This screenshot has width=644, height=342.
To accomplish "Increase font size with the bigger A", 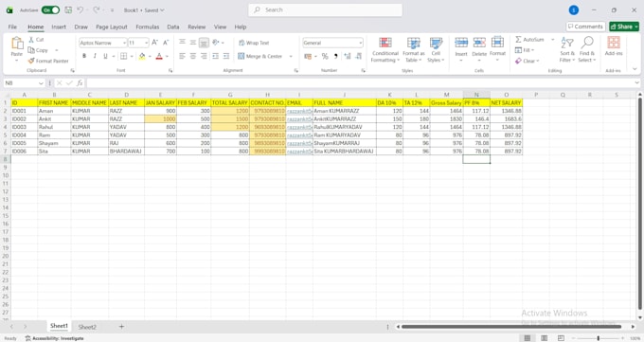I will [154, 43].
